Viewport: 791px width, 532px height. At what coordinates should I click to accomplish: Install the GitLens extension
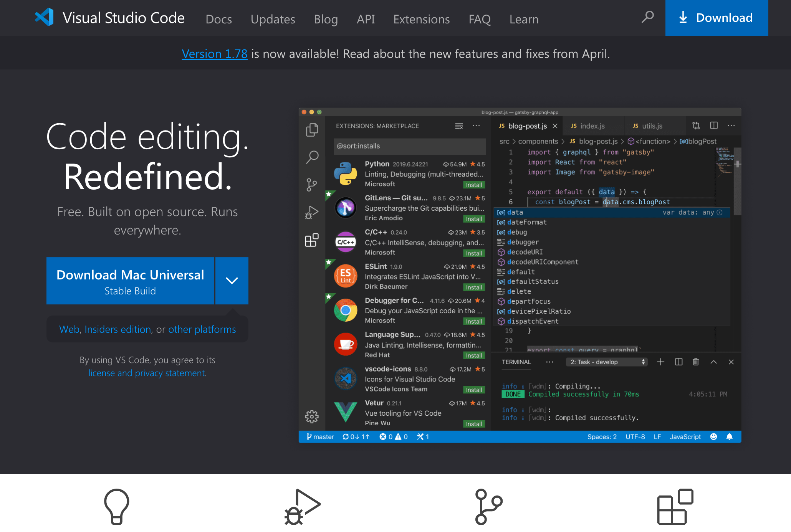point(474,219)
